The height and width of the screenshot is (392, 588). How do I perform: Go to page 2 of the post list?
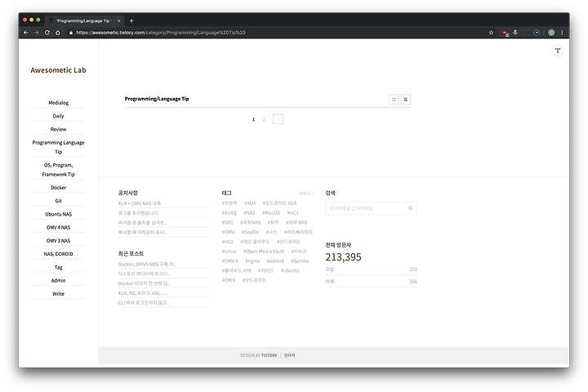(264, 119)
